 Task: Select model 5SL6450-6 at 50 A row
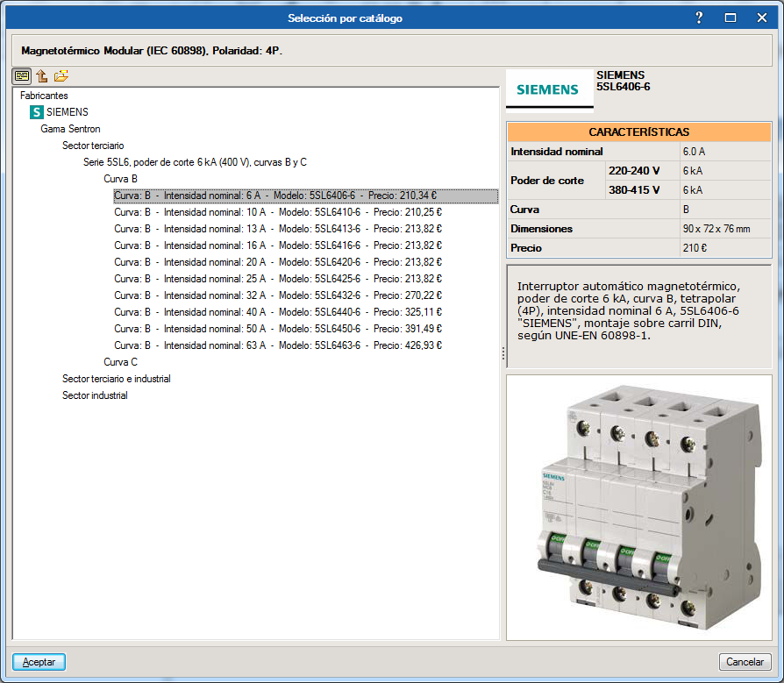278,329
